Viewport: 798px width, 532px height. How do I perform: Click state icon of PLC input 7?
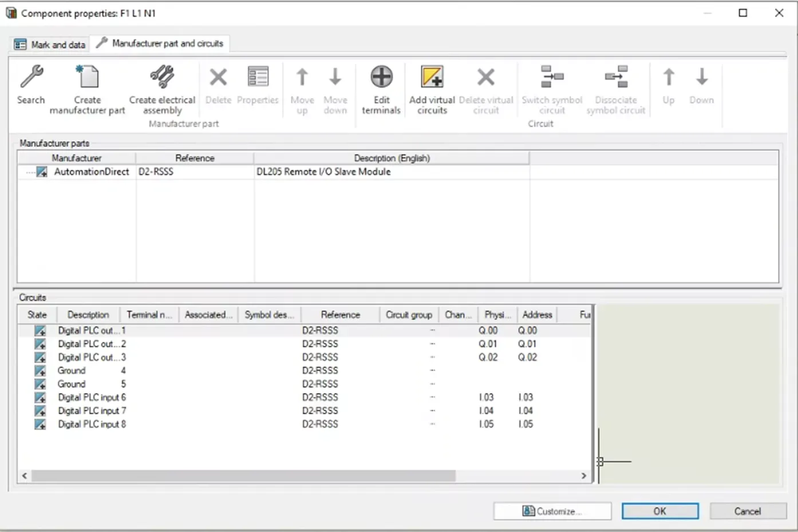[40, 411]
